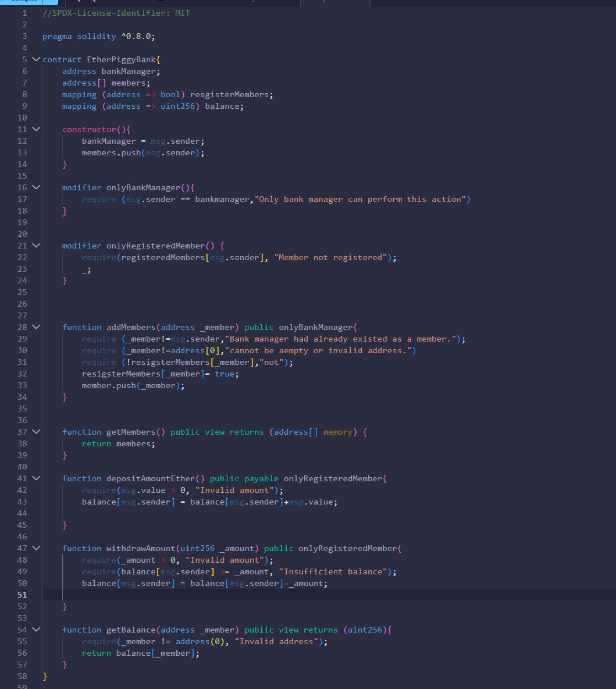
Task: Click 'return members;' on line 38
Action: click(118, 444)
